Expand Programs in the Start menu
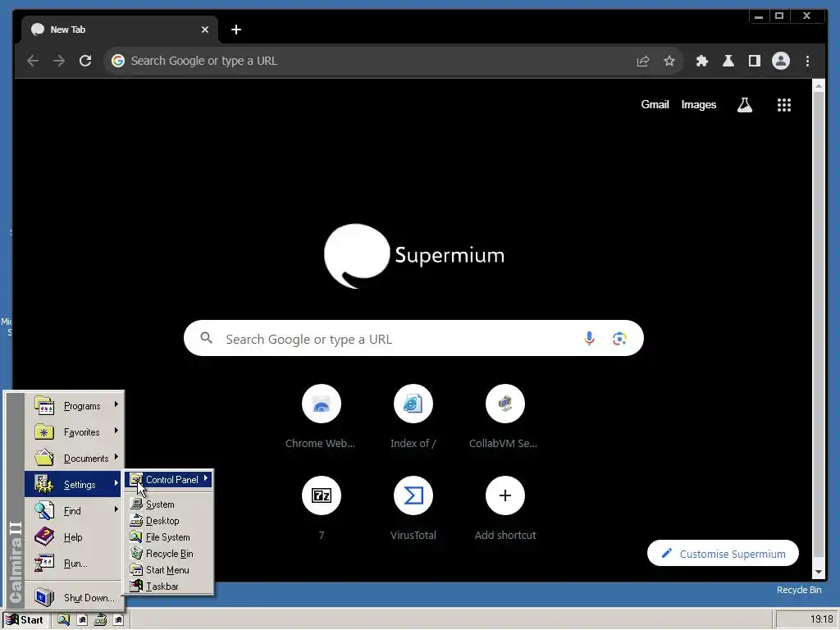 (74, 406)
